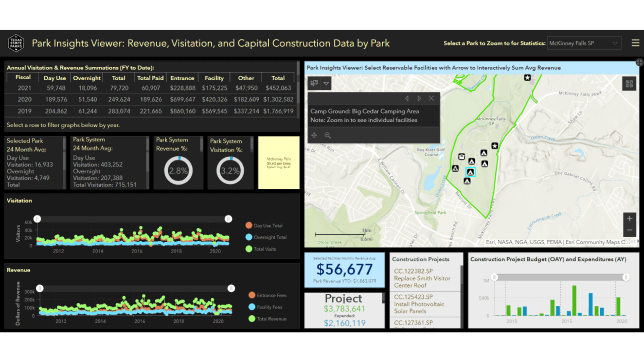The height and width of the screenshot is (362, 644).
Task: Grab the right handle of Revenue time slider
Action: 231,288
